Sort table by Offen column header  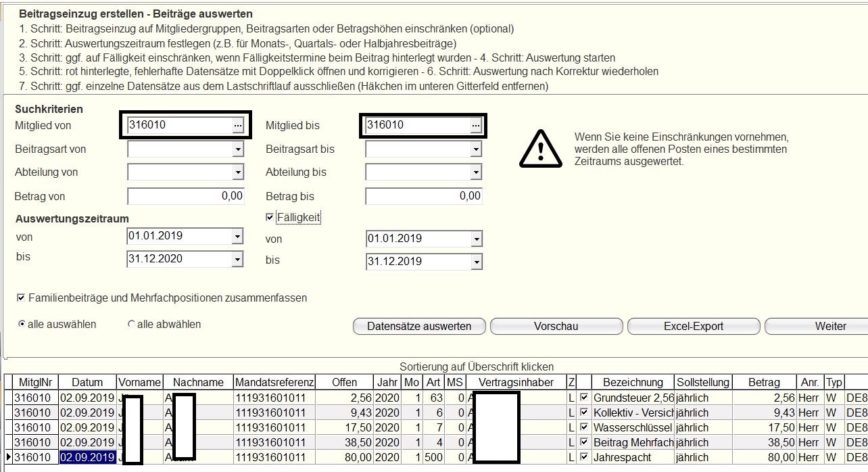click(x=344, y=382)
